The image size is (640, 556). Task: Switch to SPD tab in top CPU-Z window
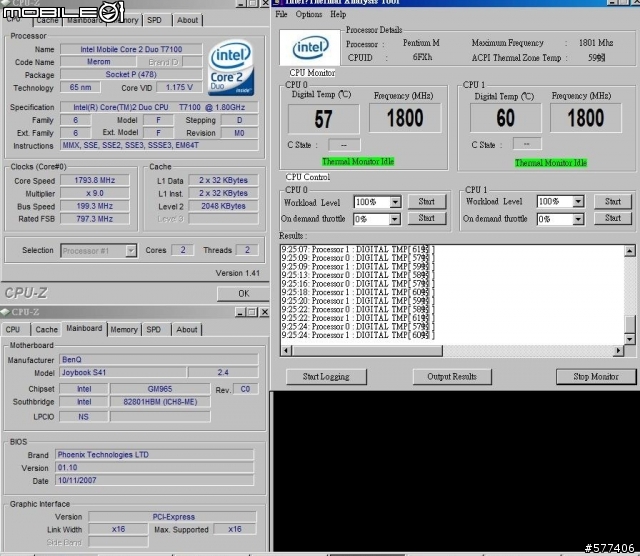point(154,20)
